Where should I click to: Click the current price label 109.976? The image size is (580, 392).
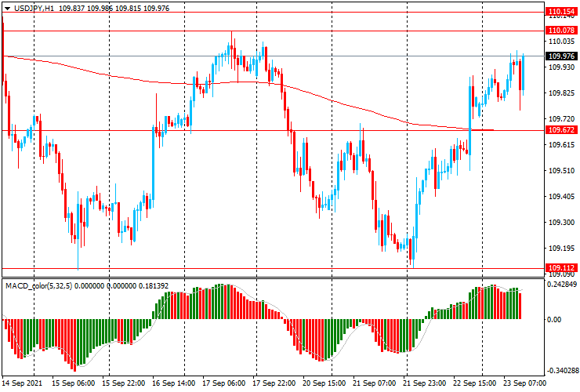561,56
